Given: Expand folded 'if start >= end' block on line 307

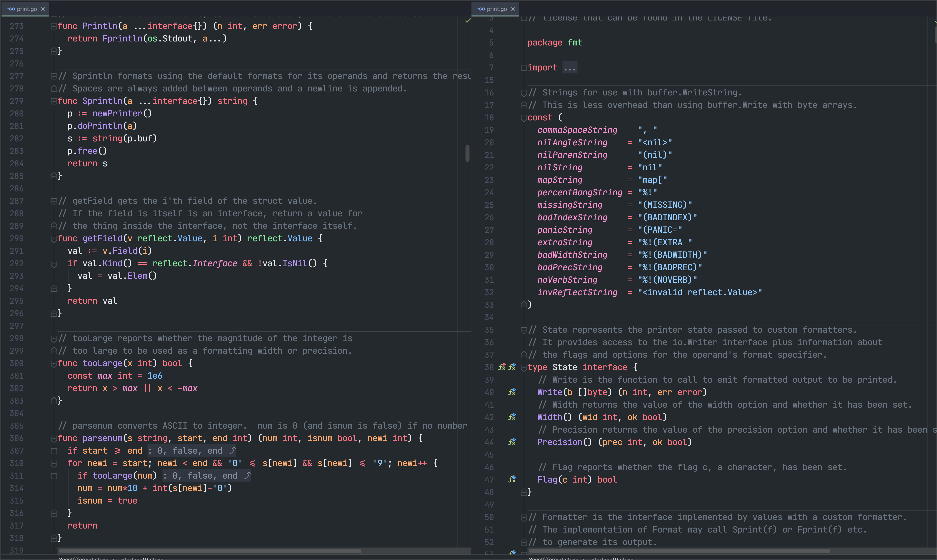Looking at the screenshot, I should [54, 451].
